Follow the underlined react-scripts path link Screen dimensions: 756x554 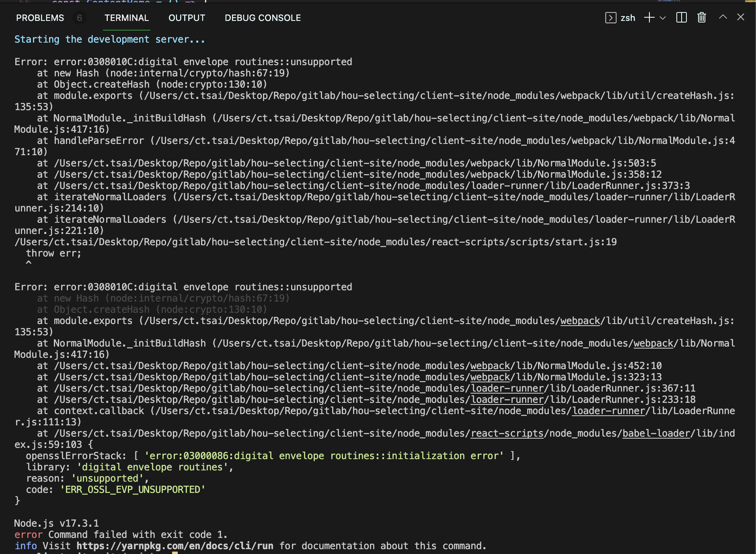click(507, 433)
